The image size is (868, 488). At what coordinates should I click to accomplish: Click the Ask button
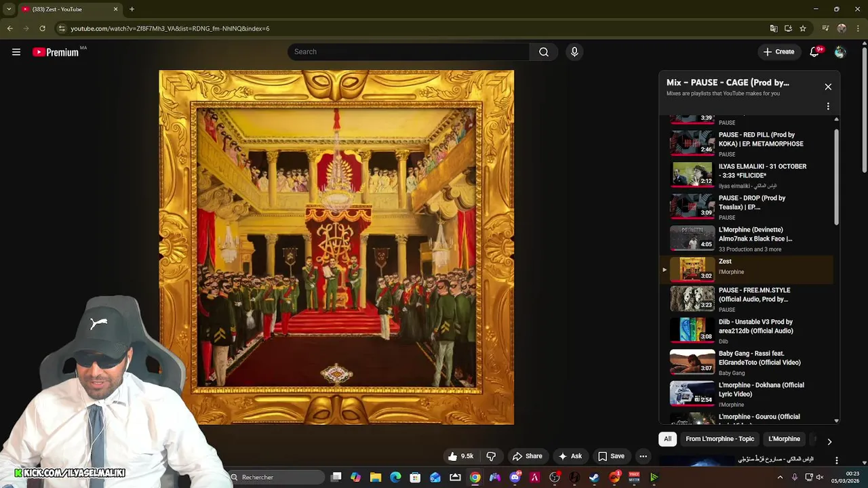point(570,456)
